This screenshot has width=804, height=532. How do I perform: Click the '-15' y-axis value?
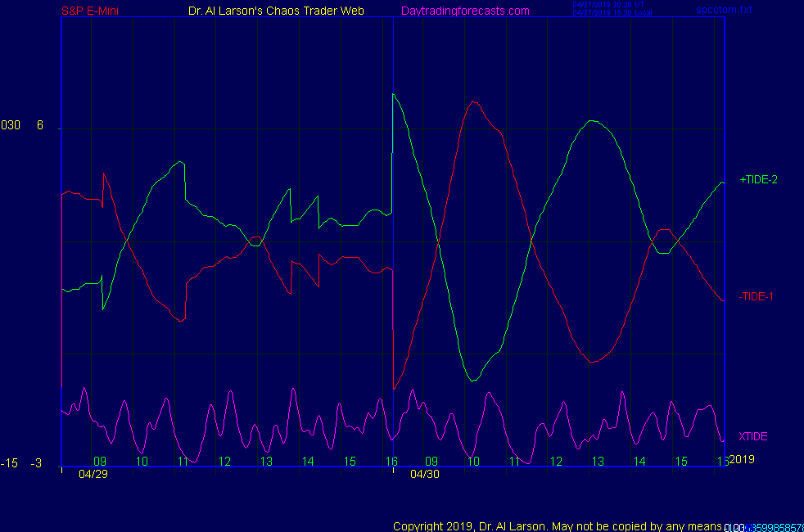[x=9, y=463]
